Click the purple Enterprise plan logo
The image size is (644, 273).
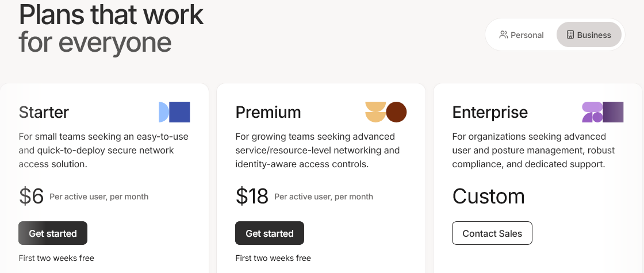tap(603, 112)
